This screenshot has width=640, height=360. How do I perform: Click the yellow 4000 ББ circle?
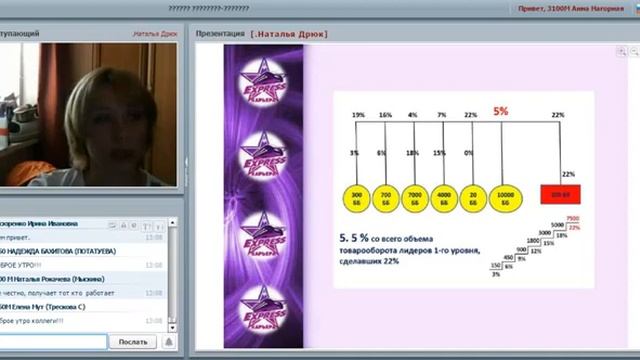(444, 199)
